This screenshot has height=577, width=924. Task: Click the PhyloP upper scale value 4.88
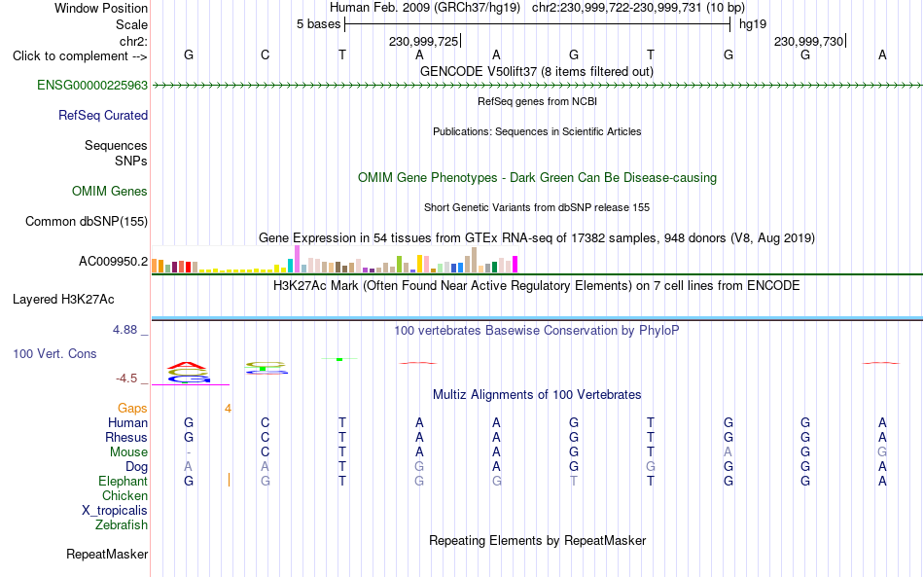(124, 330)
